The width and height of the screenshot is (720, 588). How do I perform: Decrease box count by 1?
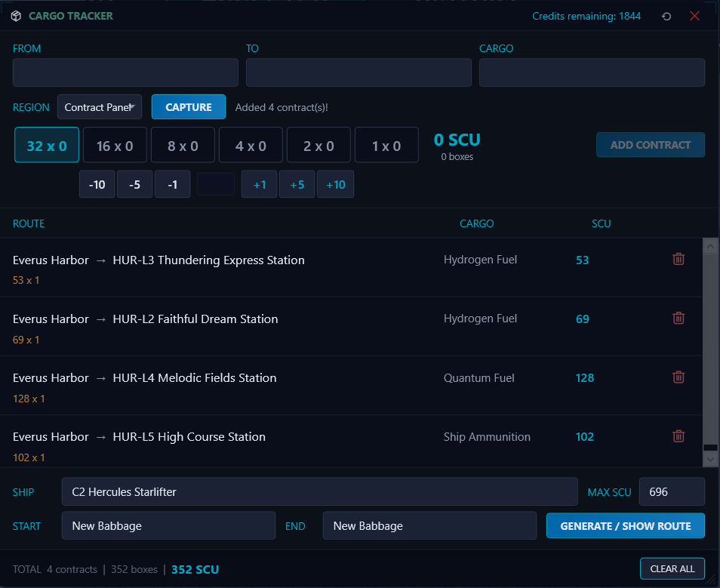[172, 184]
